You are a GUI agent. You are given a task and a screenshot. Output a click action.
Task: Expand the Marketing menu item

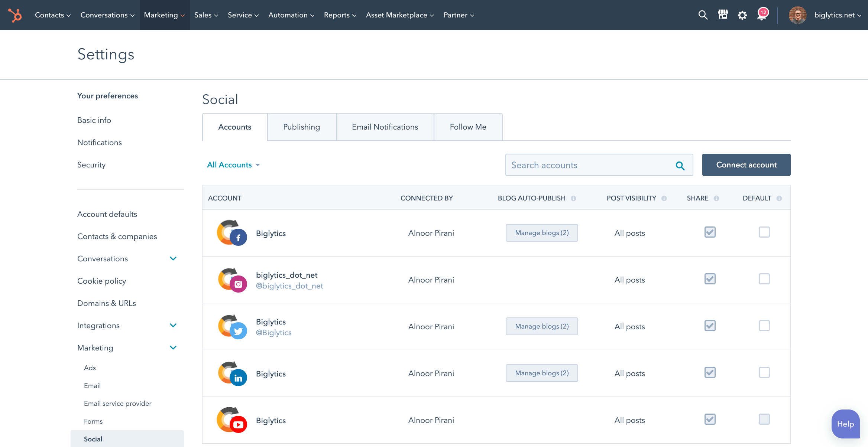click(x=95, y=347)
